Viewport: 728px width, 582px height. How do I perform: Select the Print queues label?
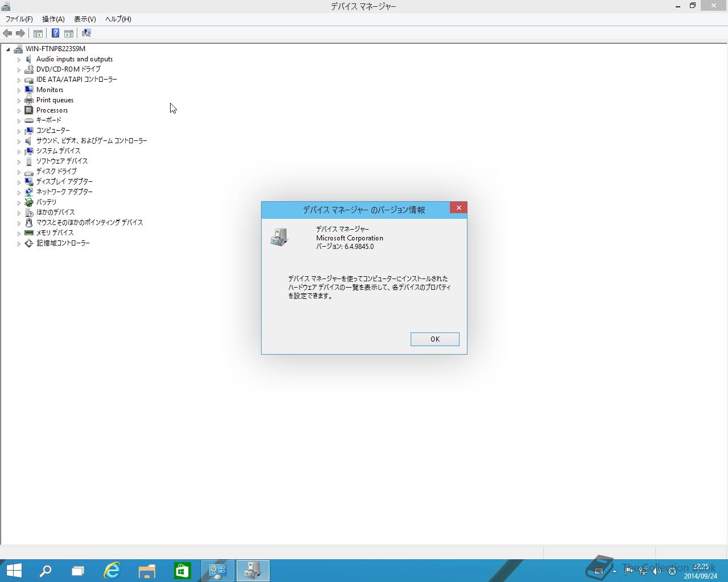[x=55, y=100]
